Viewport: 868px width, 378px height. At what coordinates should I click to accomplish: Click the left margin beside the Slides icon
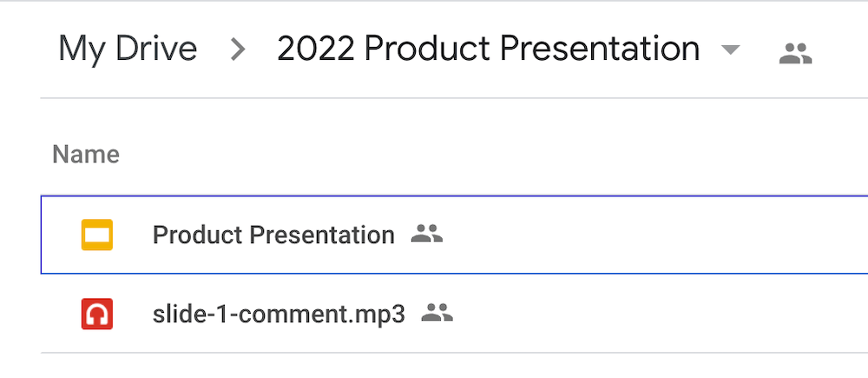pos(61,235)
